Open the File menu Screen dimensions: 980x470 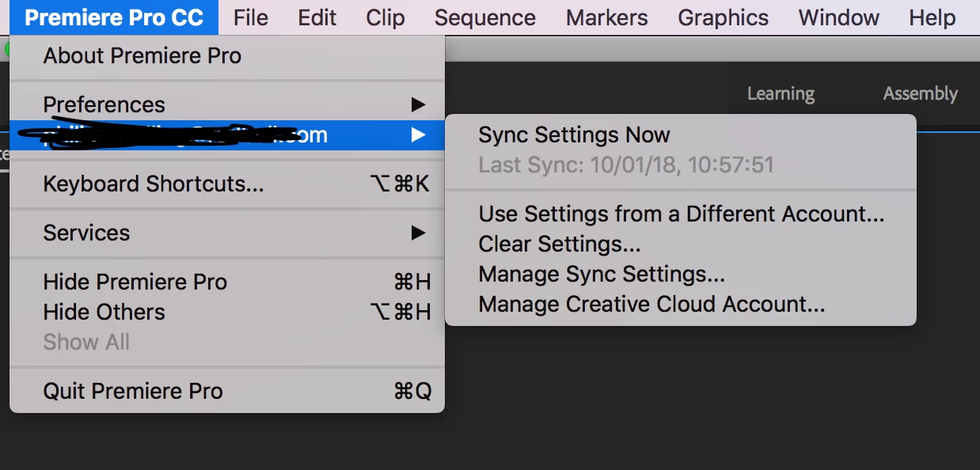(x=251, y=17)
